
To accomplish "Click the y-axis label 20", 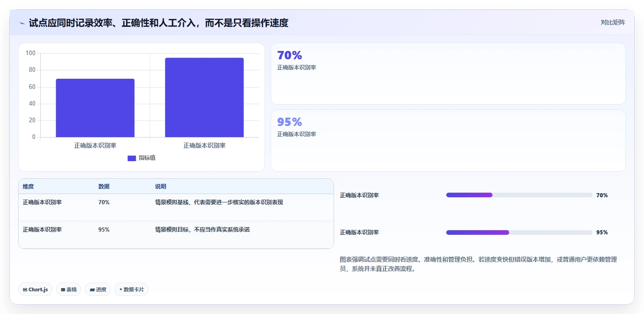I will (x=32, y=120).
